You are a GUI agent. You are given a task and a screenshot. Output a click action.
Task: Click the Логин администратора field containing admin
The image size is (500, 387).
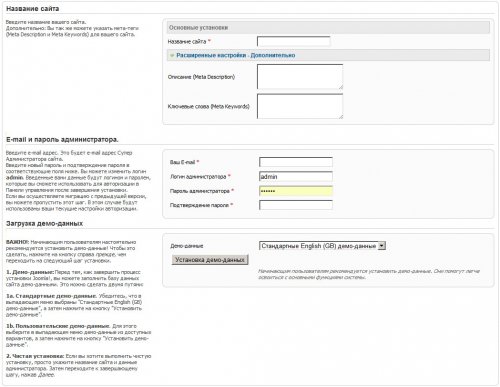coord(296,176)
